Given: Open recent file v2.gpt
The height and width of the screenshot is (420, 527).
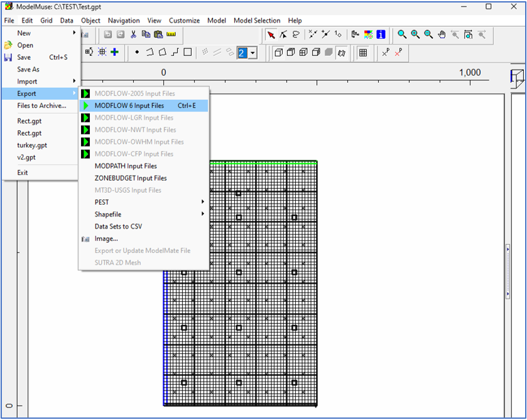Looking at the screenshot, I should pos(41,157).
